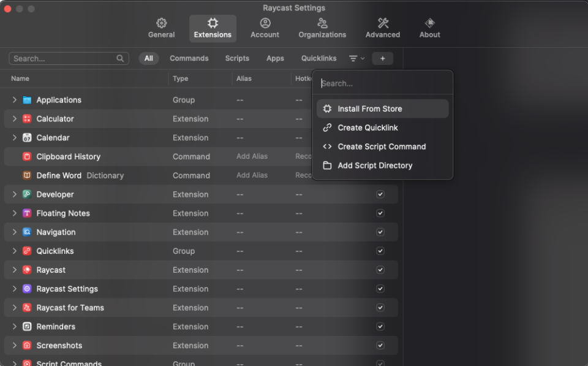Choose Install From Store menu item
This screenshot has width=588, height=366.
(x=370, y=109)
